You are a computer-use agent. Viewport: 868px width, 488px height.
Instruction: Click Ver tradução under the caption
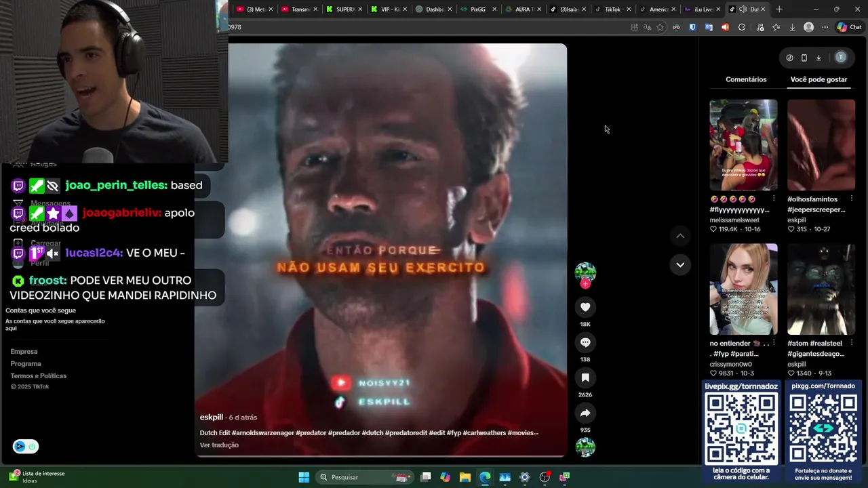(219, 445)
